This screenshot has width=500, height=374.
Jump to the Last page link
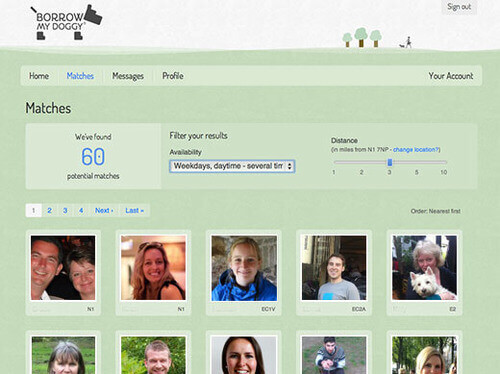pos(134,210)
